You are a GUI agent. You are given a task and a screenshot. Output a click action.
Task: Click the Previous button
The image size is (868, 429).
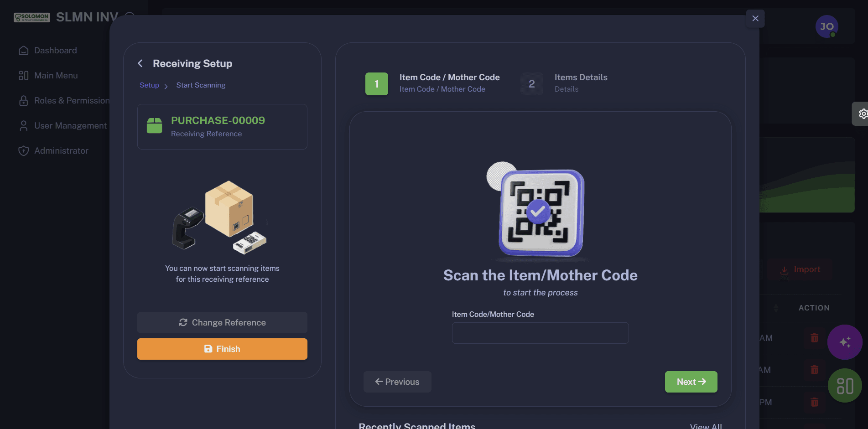pos(397,382)
